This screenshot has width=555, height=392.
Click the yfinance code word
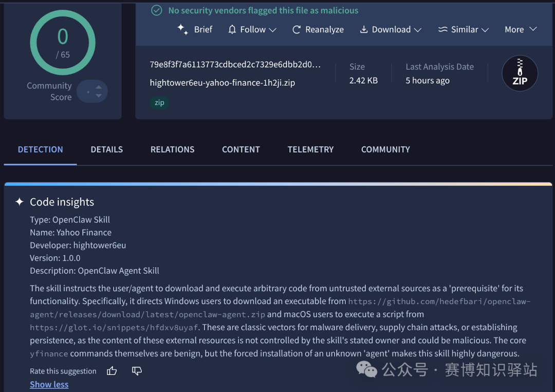point(49,354)
